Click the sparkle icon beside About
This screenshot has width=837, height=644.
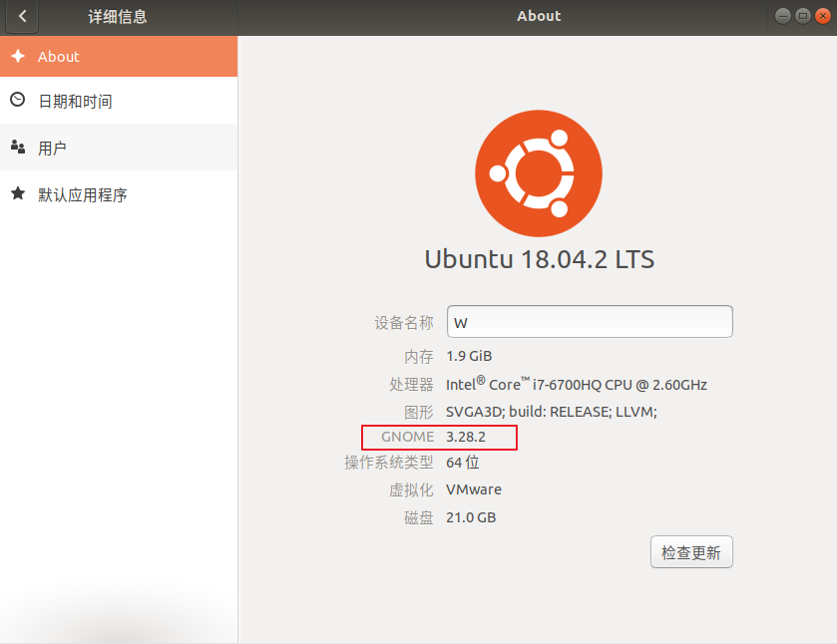coord(17,56)
